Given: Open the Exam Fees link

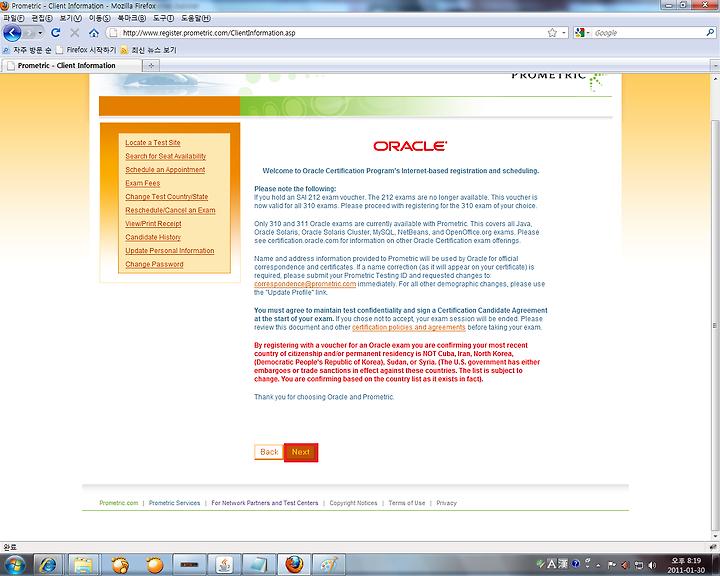Looking at the screenshot, I should pyautogui.click(x=143, y=183).
